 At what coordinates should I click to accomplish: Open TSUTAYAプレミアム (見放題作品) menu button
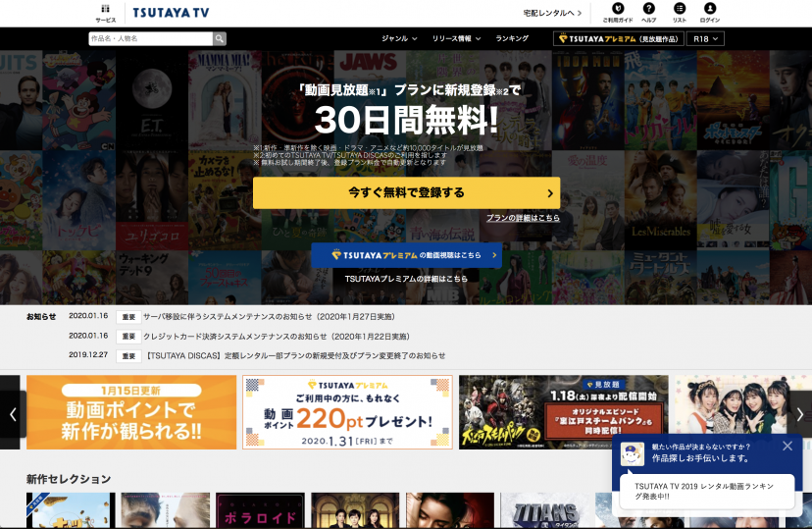(x=619, y=39)
